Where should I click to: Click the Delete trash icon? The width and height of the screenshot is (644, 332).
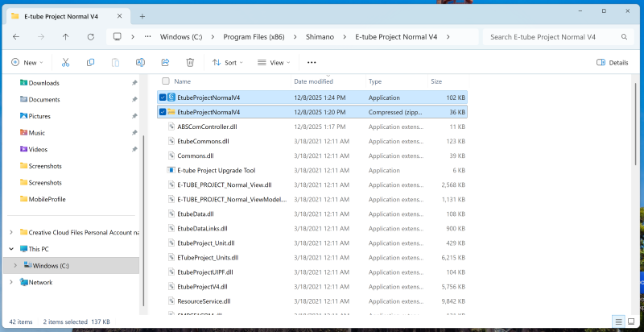[x=190, y=63]
